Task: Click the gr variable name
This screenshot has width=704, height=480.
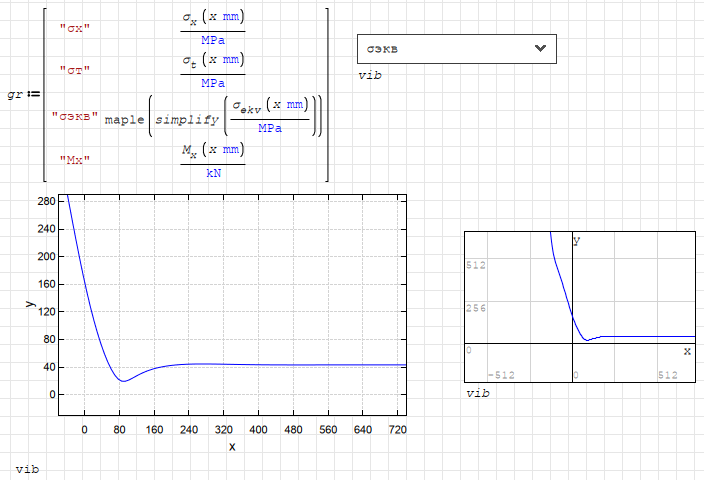Action: pyautogui.click(x=15, y=94)
